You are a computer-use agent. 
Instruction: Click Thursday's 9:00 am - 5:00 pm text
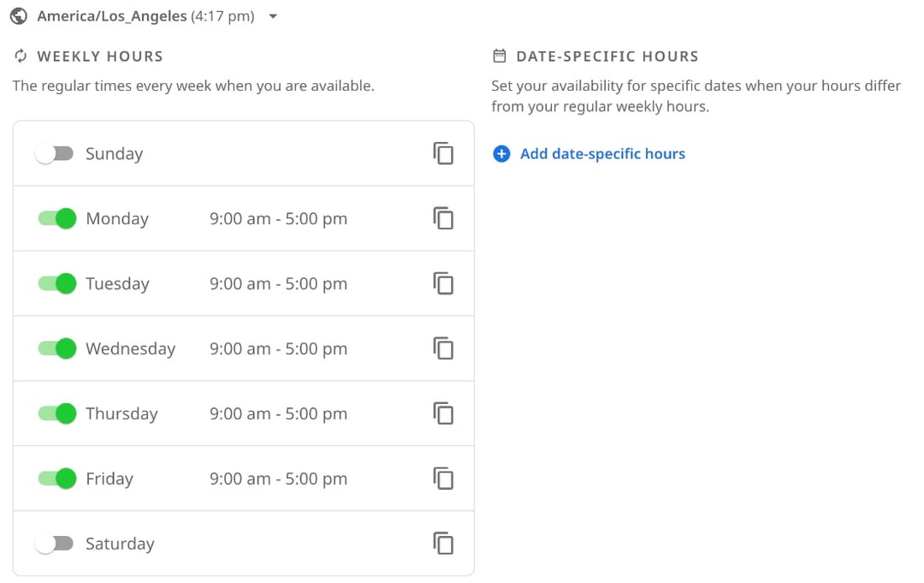pos(278,413)
